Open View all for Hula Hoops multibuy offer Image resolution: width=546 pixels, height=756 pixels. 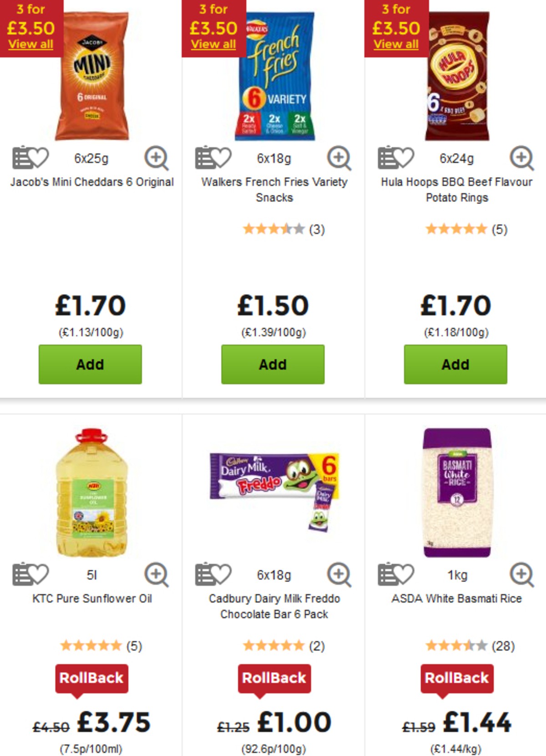click(x=395, y=44)
